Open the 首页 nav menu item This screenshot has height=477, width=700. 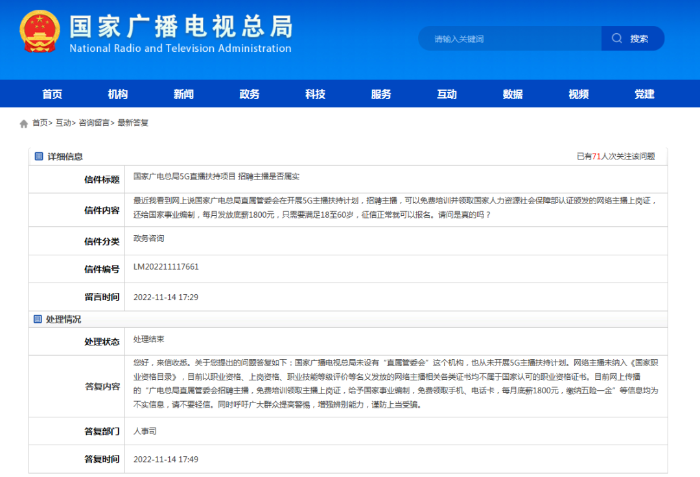click(x=52, y=94)
